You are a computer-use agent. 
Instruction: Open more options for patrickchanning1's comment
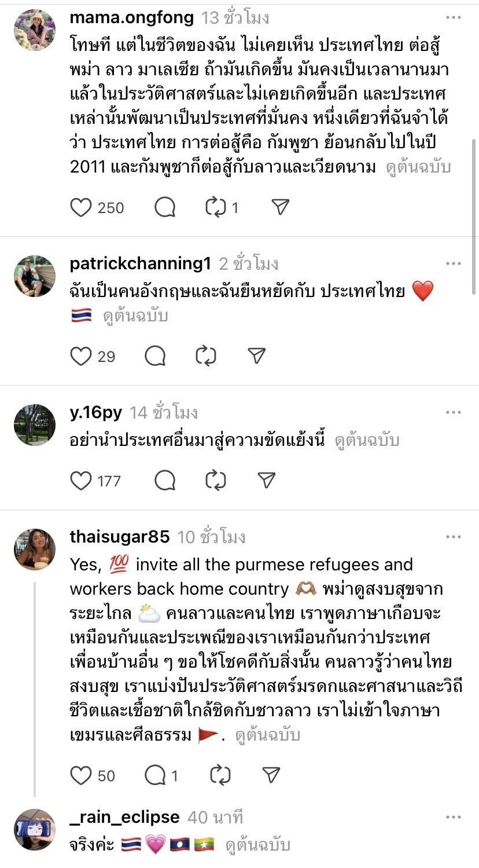click(454, 264)
